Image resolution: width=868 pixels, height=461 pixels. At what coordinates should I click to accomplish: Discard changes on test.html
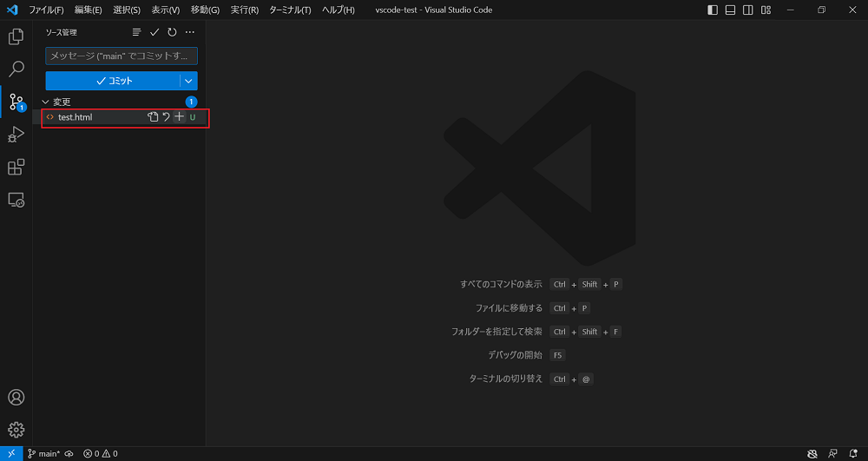click(166, 117)
